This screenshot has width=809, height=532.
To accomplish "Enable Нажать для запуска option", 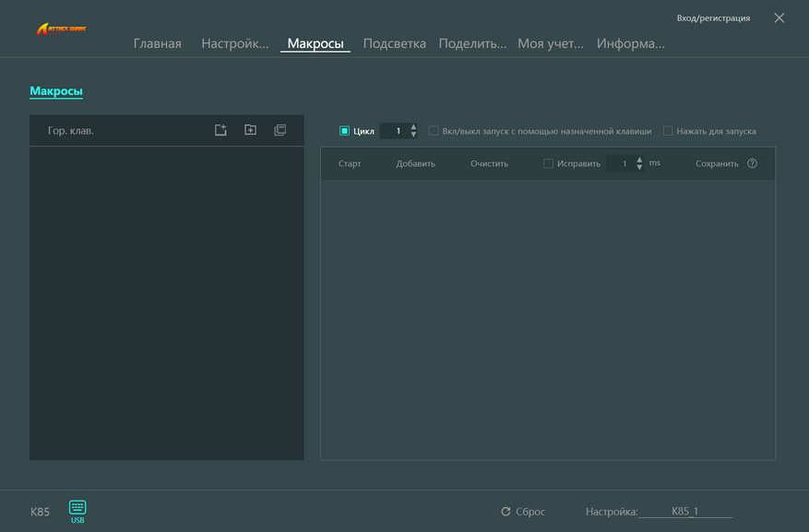I will tap(668, 131).
